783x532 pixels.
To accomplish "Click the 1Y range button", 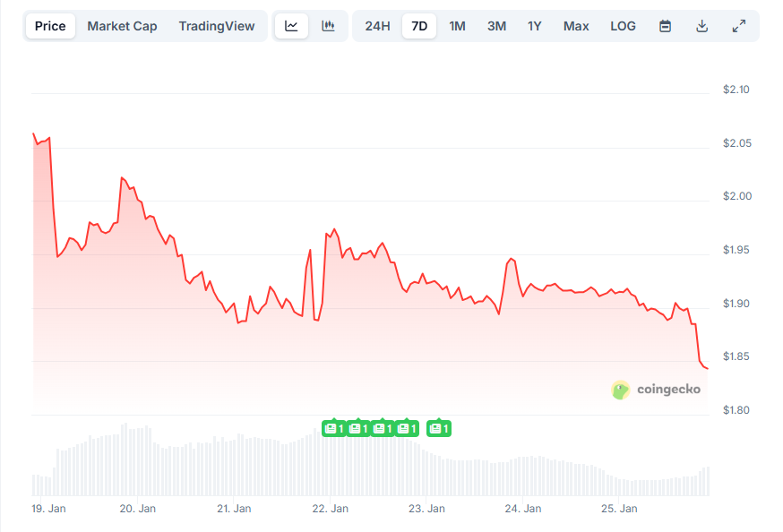I will coord(535,26).
